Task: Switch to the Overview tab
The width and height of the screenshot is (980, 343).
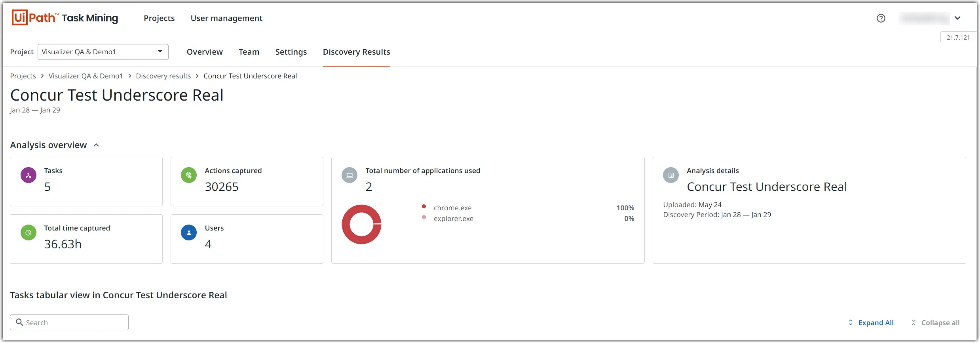Action: tap(205, 52)
